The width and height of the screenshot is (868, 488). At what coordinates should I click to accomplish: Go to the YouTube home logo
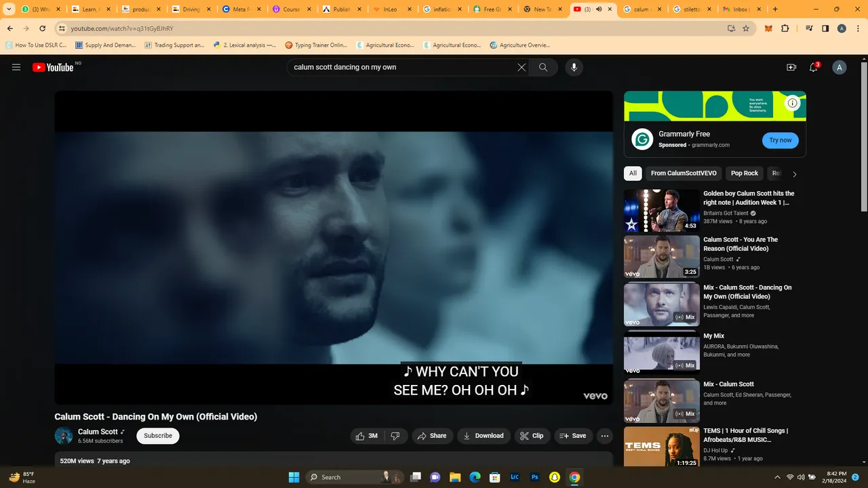coord(53,67)
